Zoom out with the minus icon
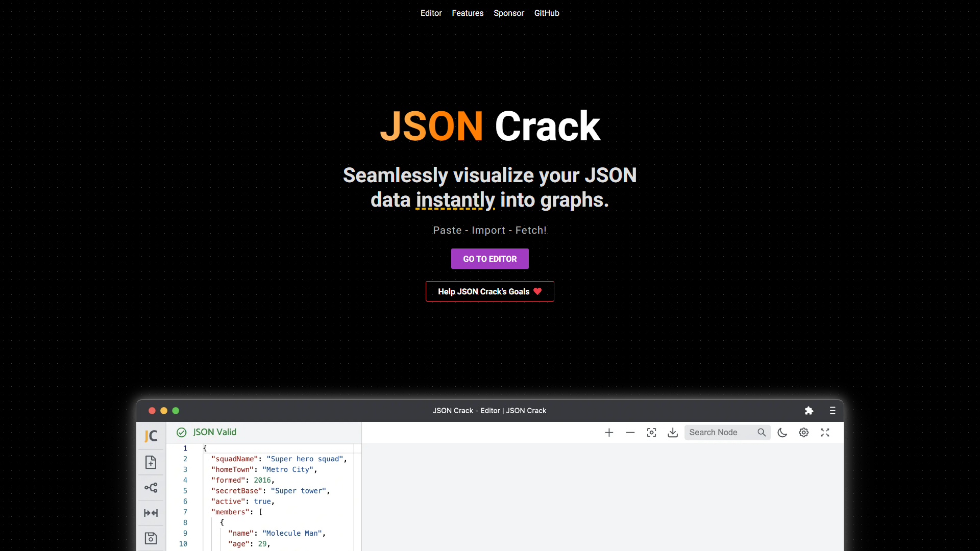This screenshot has width=980, height=551. tap(630, 433)
